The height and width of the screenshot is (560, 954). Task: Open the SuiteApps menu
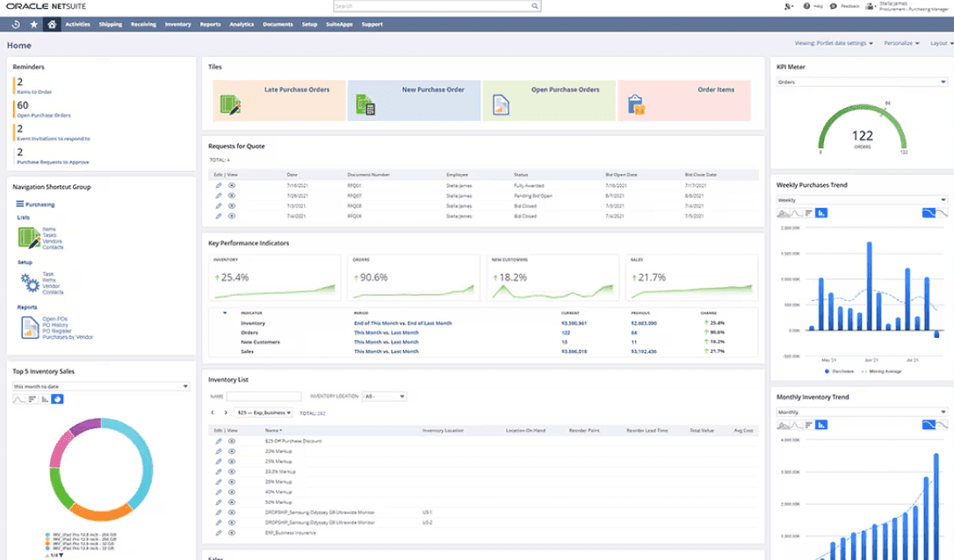(339, 24)
